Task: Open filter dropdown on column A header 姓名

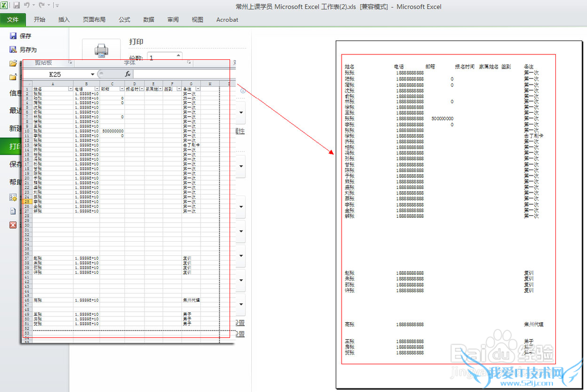Action: 70,89
